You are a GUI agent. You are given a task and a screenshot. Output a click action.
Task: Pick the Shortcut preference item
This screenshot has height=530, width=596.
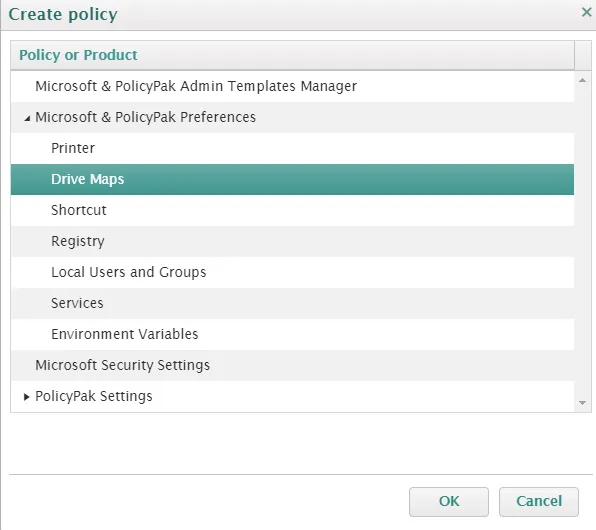point(292,210)
